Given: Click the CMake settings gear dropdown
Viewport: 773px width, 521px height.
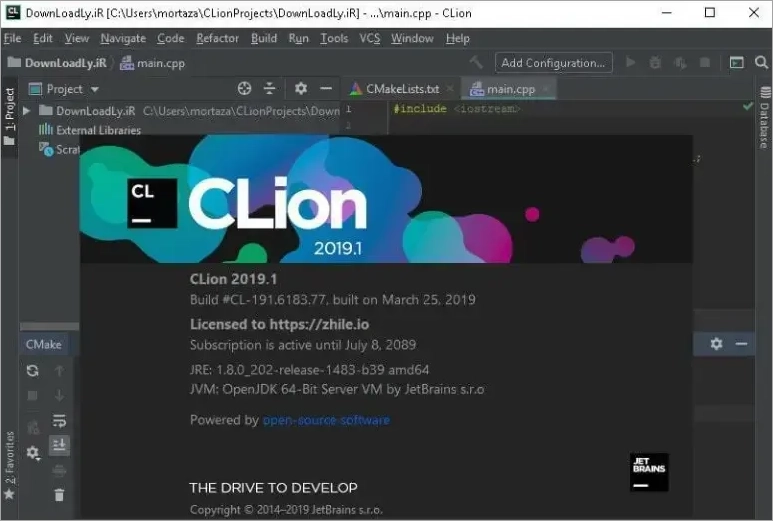Looking at the screenshot, I should [x=33, y=452].
